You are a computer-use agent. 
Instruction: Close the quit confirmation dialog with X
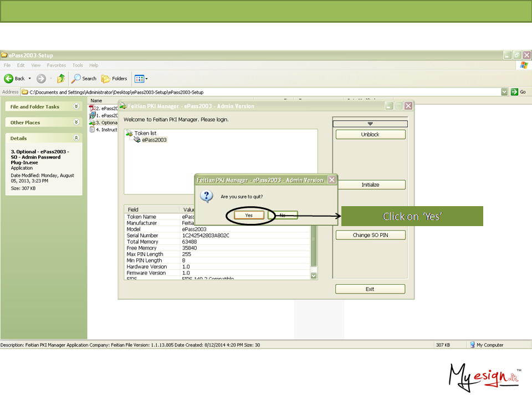[x=331, y=180]
